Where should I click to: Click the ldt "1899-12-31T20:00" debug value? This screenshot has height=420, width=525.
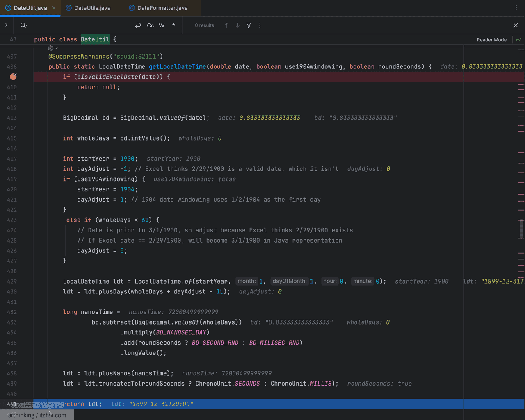coord(152,404)
